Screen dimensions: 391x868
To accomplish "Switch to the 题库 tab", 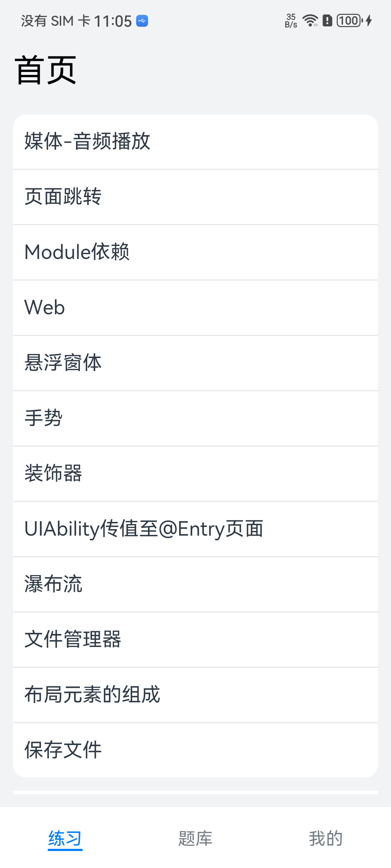I will pyautogui.click(x=195, y=838).
